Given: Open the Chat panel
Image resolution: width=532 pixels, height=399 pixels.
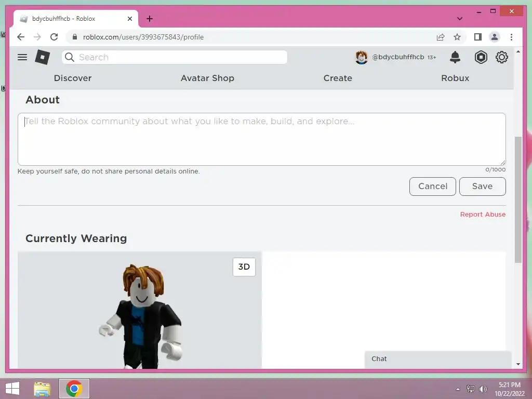Looking at the screenshot, I should coord(437,359).
